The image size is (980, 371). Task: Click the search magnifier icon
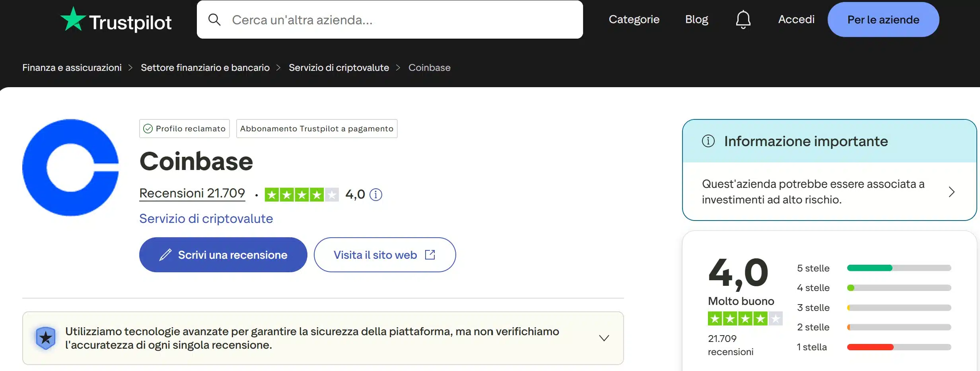(x=215, y=19)
